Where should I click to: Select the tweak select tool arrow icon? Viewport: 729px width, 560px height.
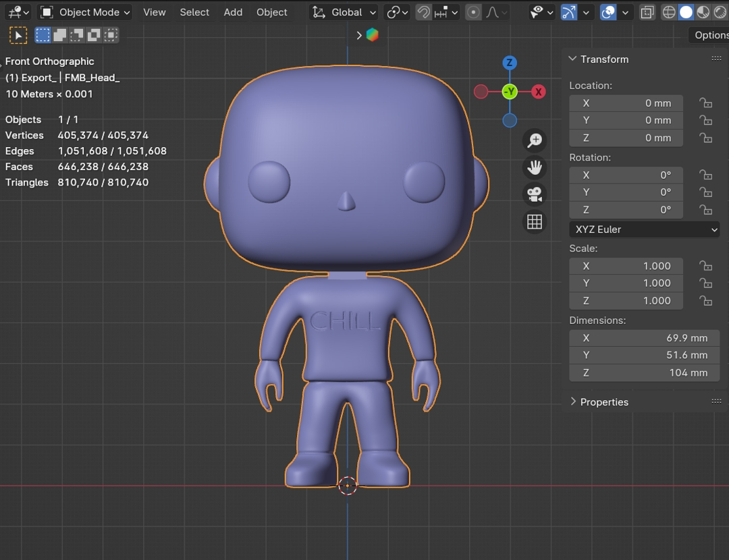[x=18, y=35]
